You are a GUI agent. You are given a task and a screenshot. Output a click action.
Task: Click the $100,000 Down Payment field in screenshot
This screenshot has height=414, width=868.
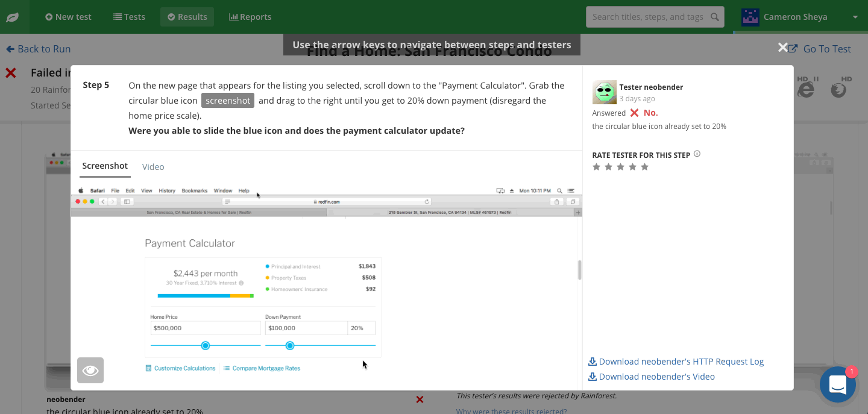(x=306, y=328)
